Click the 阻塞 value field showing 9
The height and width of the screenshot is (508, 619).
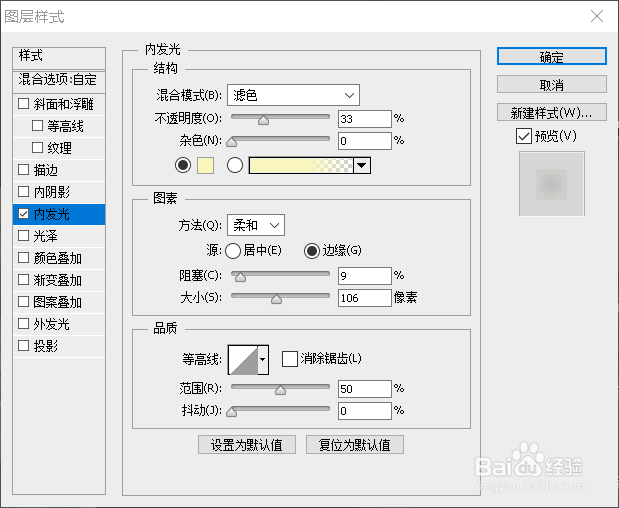point(365,276)
